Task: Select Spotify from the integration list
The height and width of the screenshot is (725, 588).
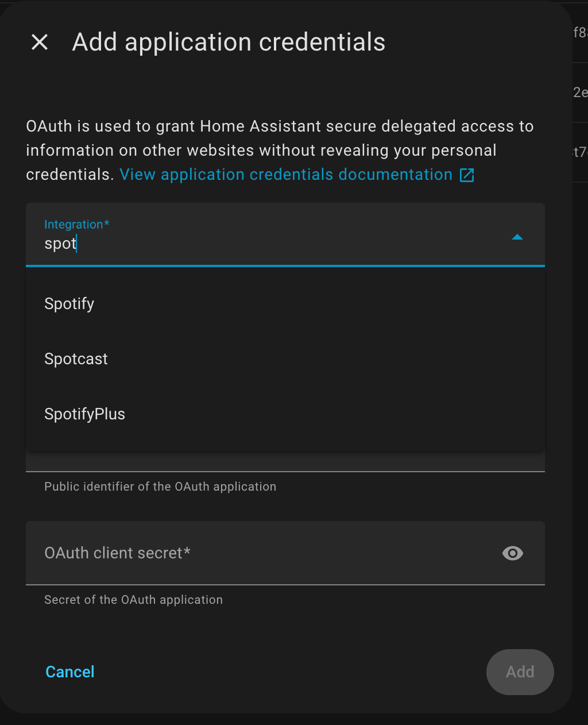Action: click(69, 304)
